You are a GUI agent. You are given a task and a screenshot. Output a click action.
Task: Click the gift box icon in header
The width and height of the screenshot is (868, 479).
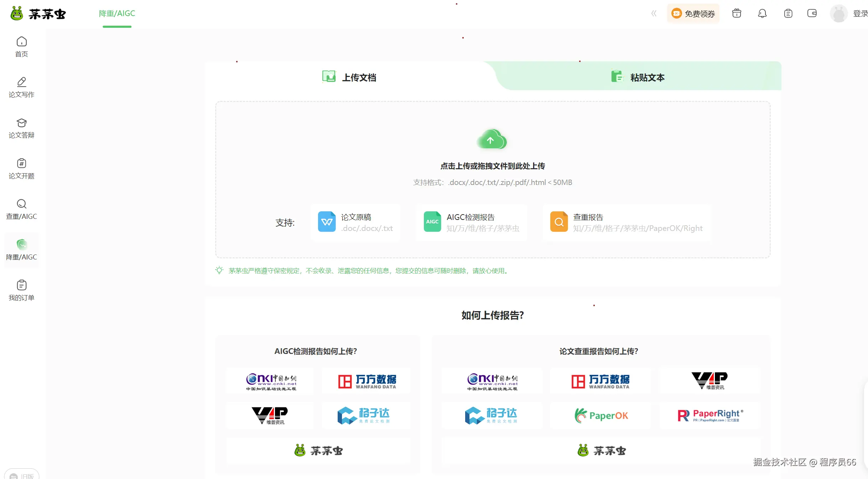pos(737,14)
